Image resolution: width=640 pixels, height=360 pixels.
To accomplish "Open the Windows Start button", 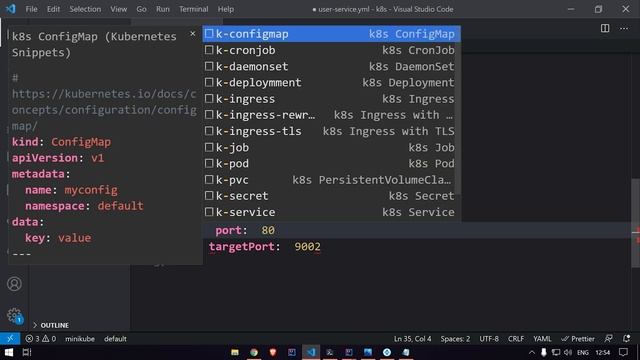I will [x=9, y=352].
